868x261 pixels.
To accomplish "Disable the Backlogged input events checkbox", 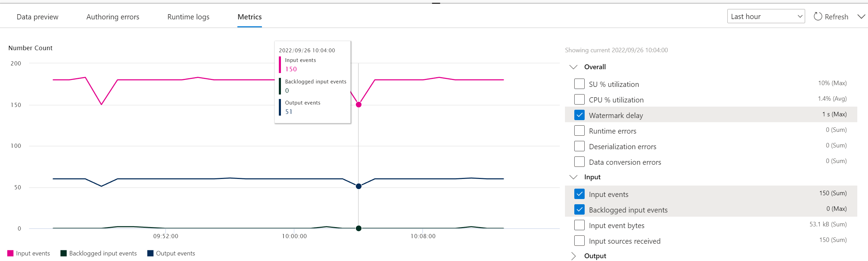I will point(579,209).
